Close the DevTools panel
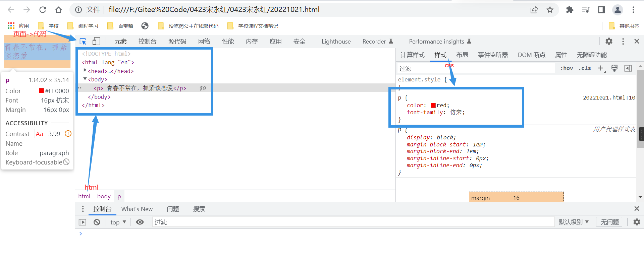 [x=637, y=41]
